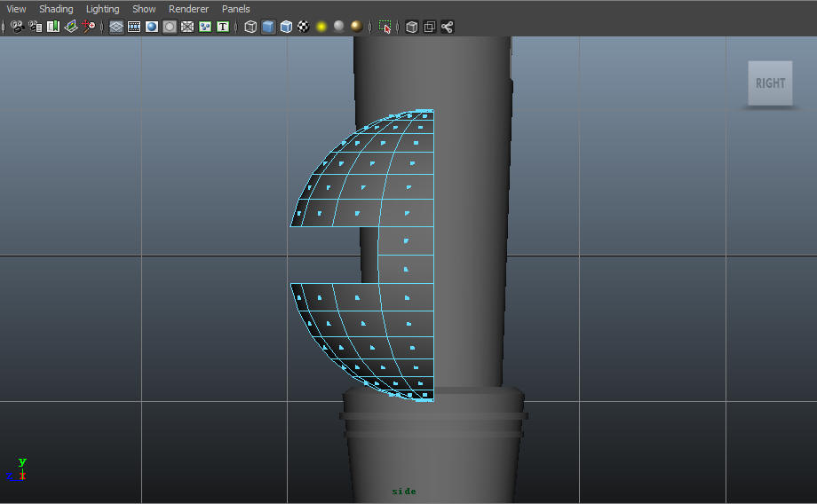Toggle the viewport Grid display

[x=116, y=27]
